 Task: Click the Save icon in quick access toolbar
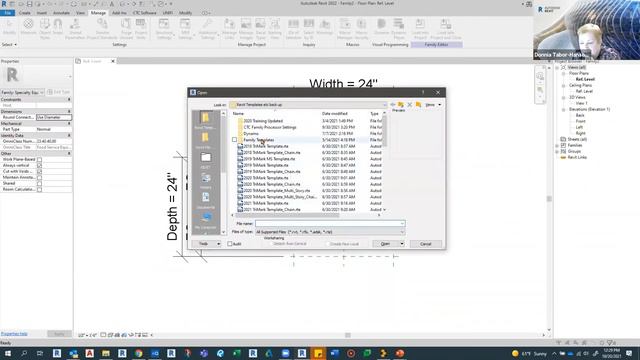pos(29,4)
